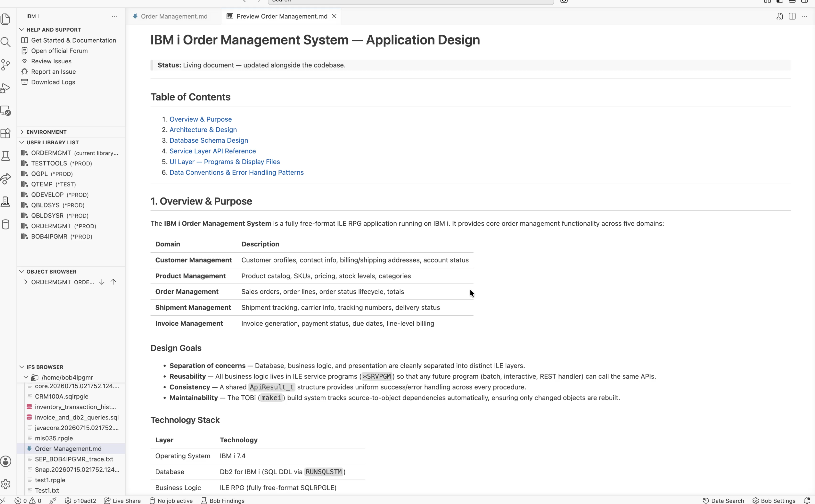Select QTEMP (*TEST) library

71,184
